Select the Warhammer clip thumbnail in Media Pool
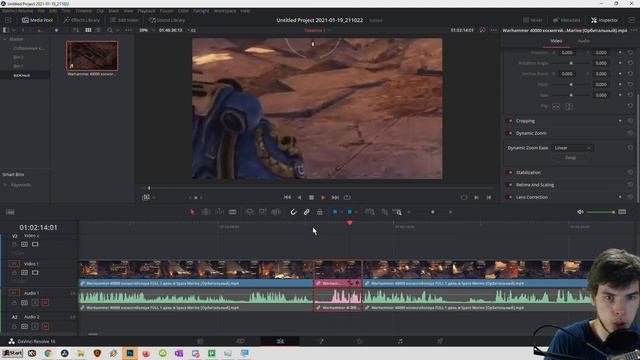 tap(92, 56)
